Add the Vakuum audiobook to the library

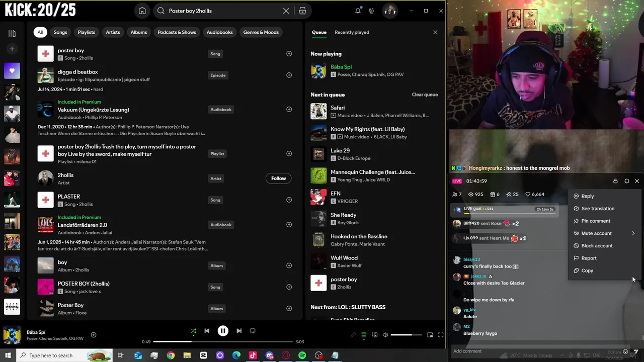(289, 110)
